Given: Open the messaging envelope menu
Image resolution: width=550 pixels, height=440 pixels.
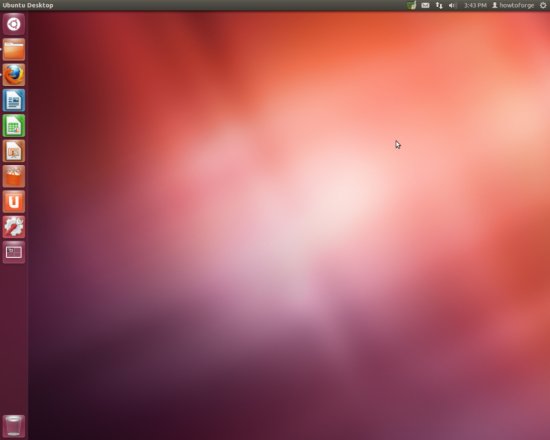Looking at the screenshot, I should [425, 5].
